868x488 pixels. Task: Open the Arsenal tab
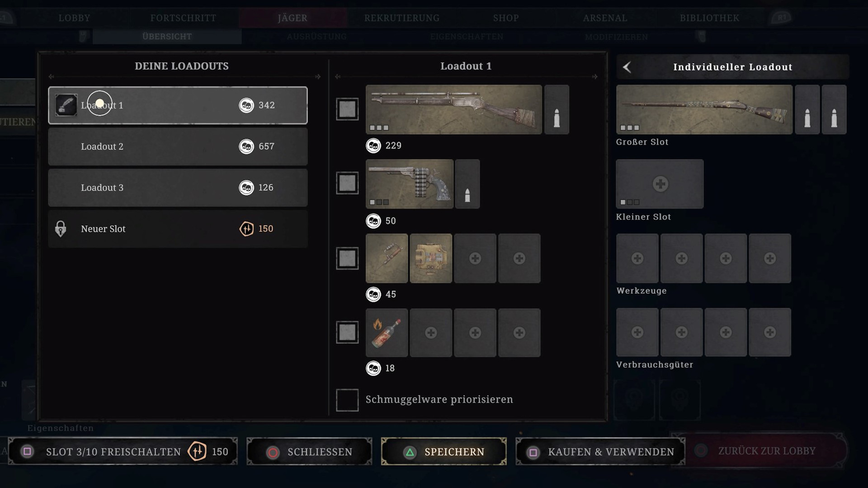[605, 18]
